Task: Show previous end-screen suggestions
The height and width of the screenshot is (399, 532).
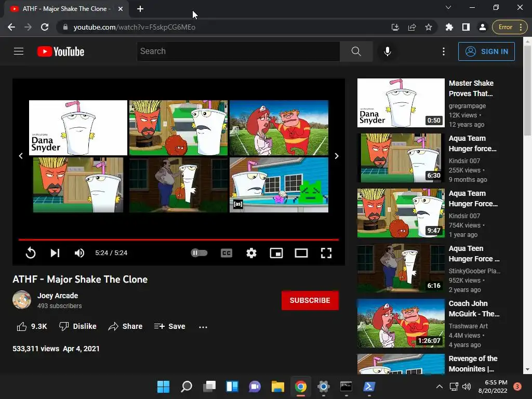Action: (x=21, y=156)
